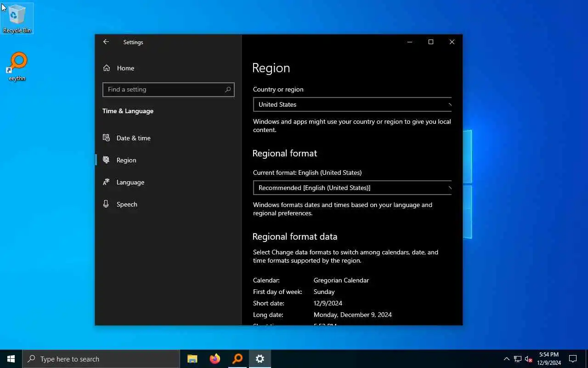Click the Short date value 12/9/2024
This screenshot has width=588, height=368.
click(x=328, y=303)
